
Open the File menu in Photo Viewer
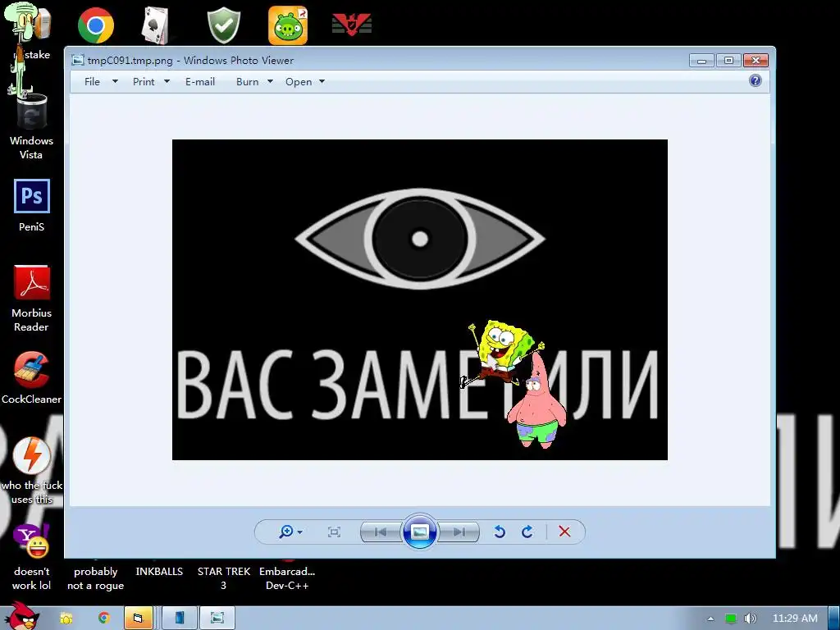pyautogui.click(x=92, y=81)
